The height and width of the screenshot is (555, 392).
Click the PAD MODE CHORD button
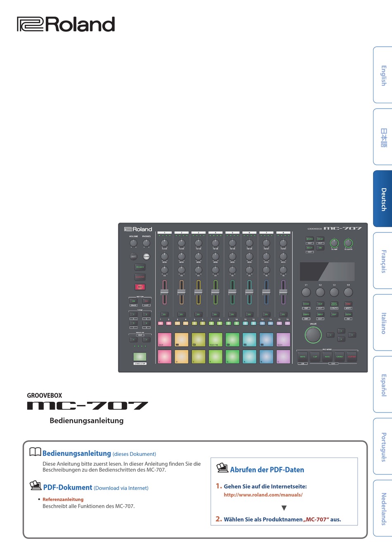pyautogui.click(x=340, y=356)
